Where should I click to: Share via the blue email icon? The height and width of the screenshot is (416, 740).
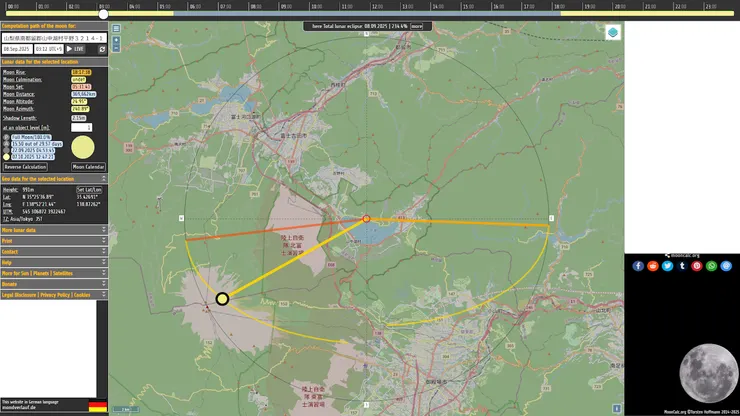tap(726, 266)
